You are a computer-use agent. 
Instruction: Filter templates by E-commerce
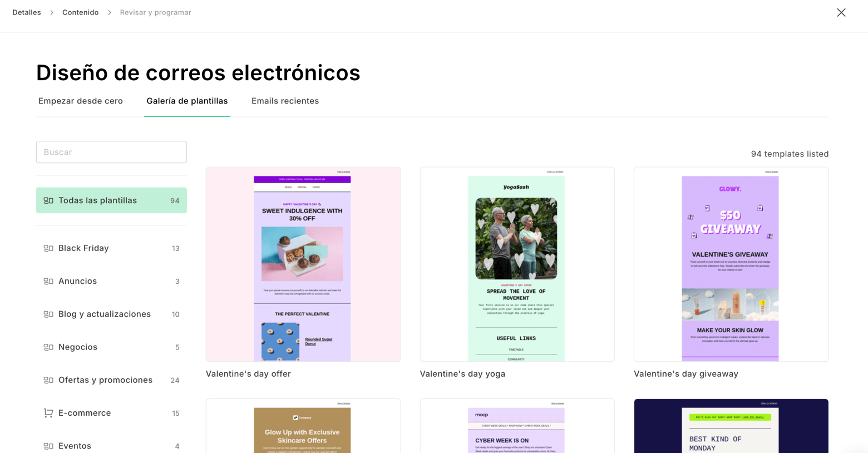pyautogui.click(x=111, y=413)
